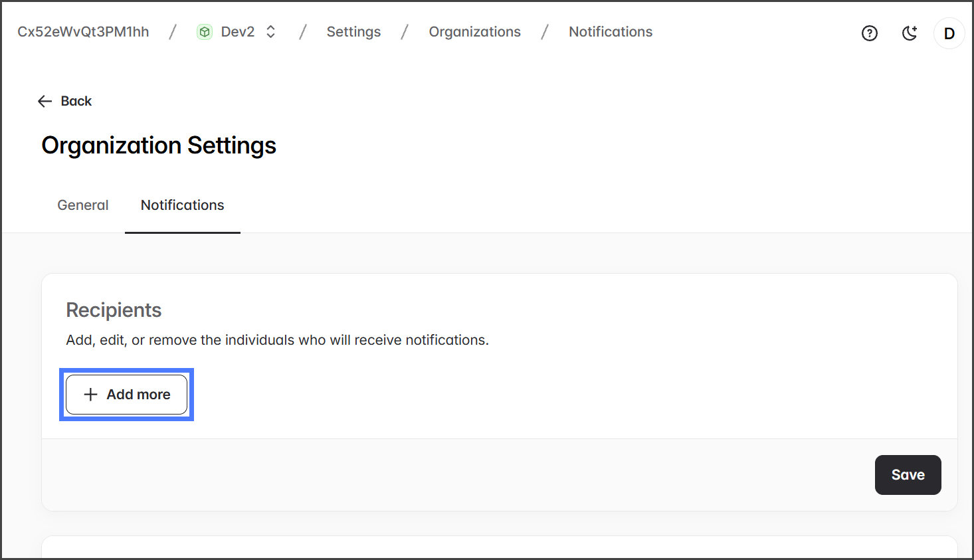Click the left arrow back icon

[45, 101]
